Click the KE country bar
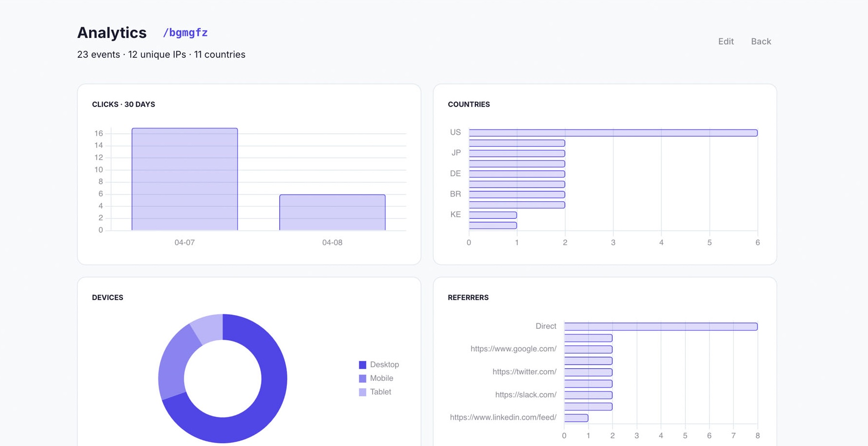This screenshot has width=868, height=446. pyautogui.click(x=492, y=214)
